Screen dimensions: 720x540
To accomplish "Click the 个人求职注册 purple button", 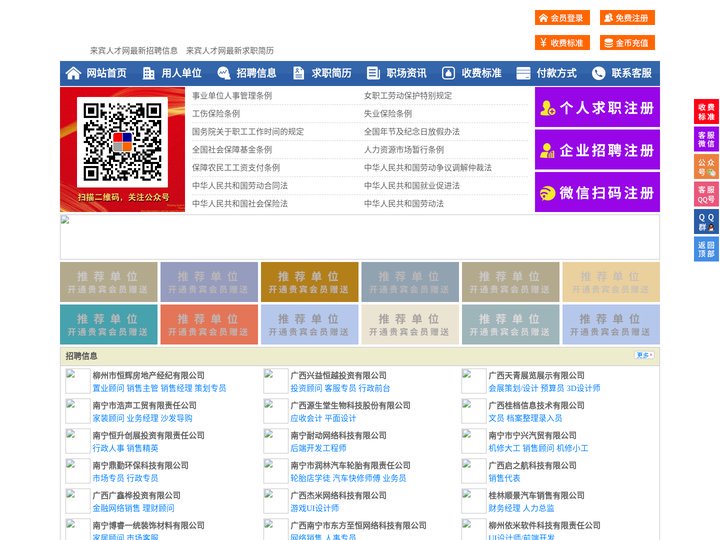I will coord(597,107).
